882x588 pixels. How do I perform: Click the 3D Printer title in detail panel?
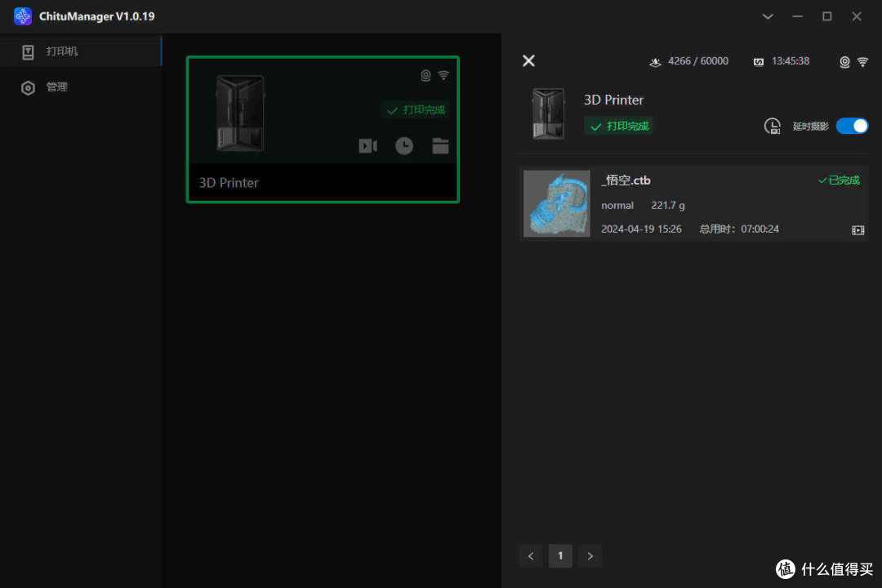[x=613, y=100]
